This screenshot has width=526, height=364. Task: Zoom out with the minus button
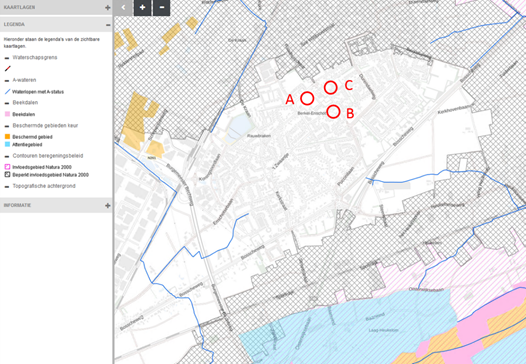pos(162,7)
